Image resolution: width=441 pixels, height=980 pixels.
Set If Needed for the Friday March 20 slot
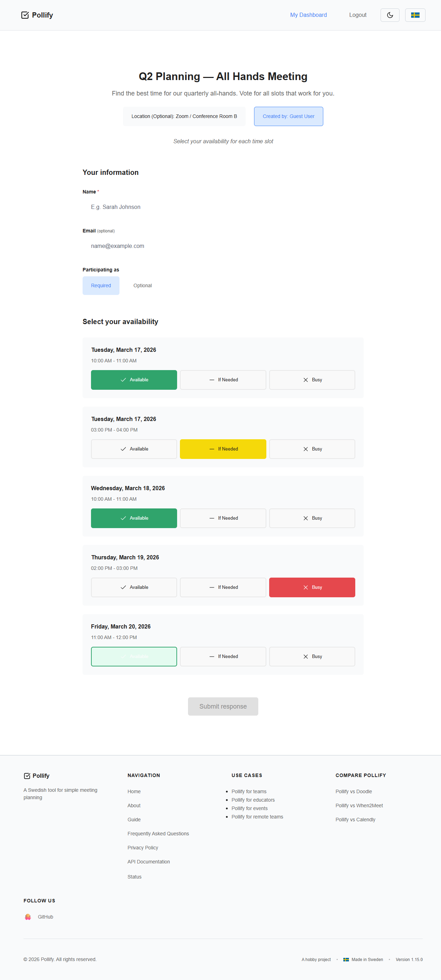(223, 656)
